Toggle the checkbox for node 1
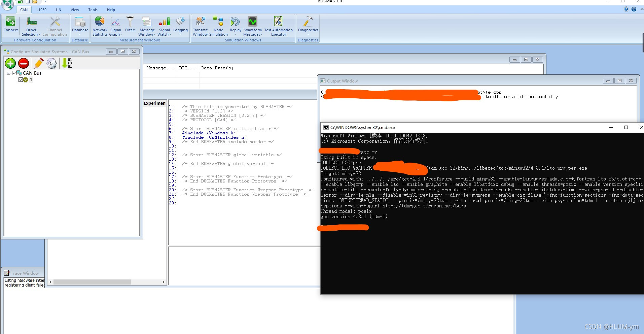The image size is (644, 334). pos(21,80)
